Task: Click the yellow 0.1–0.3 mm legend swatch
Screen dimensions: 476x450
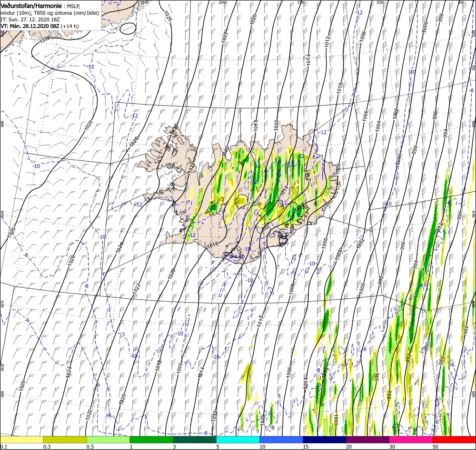Action: 22,440
